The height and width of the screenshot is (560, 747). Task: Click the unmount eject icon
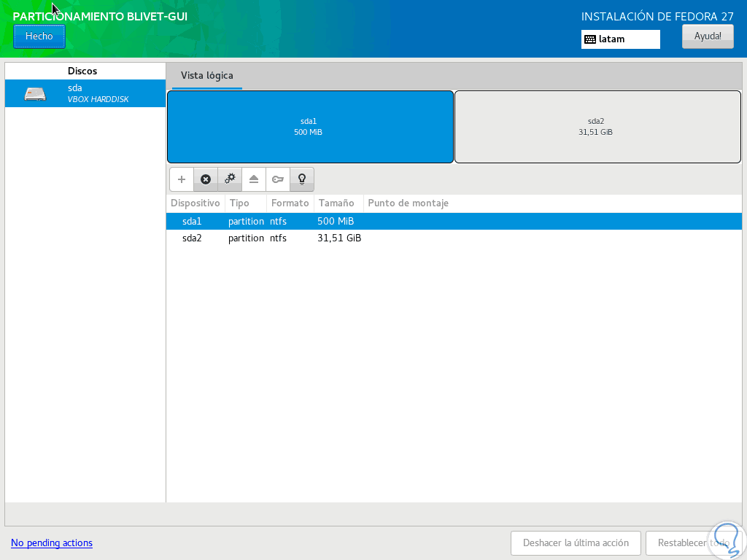click(x=254, y=179)
